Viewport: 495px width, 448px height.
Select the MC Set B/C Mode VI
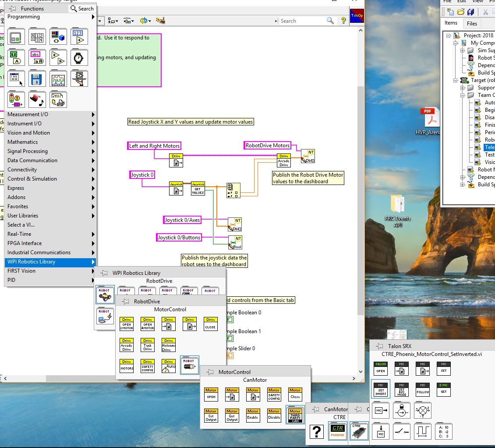402,390
